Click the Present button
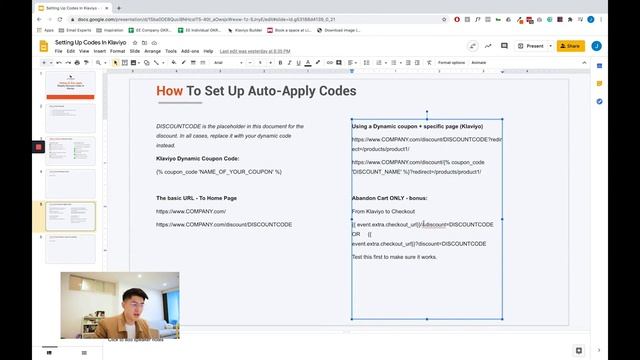The image size is (640, 360). [x=531, y=46]
